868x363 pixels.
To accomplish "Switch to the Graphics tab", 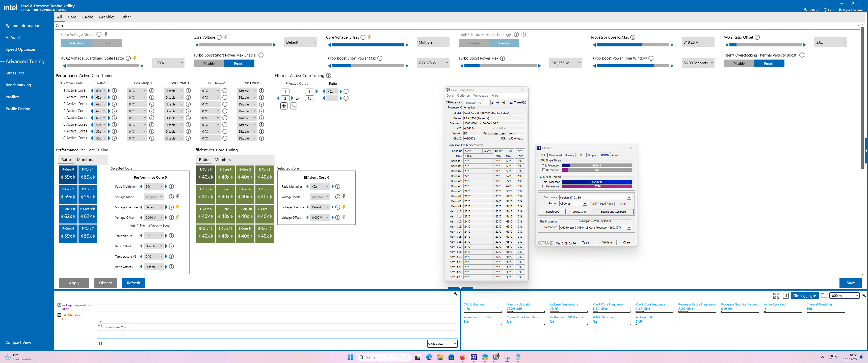I will 107,17.
